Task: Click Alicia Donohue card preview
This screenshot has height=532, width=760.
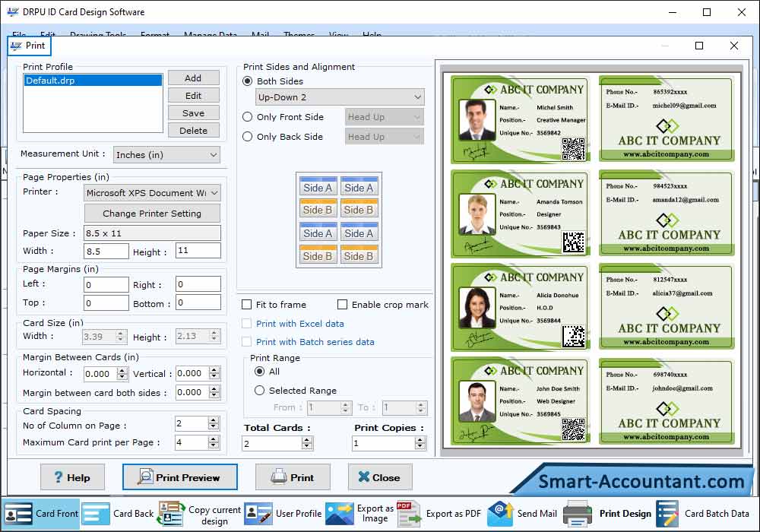Action: point(521,307)
